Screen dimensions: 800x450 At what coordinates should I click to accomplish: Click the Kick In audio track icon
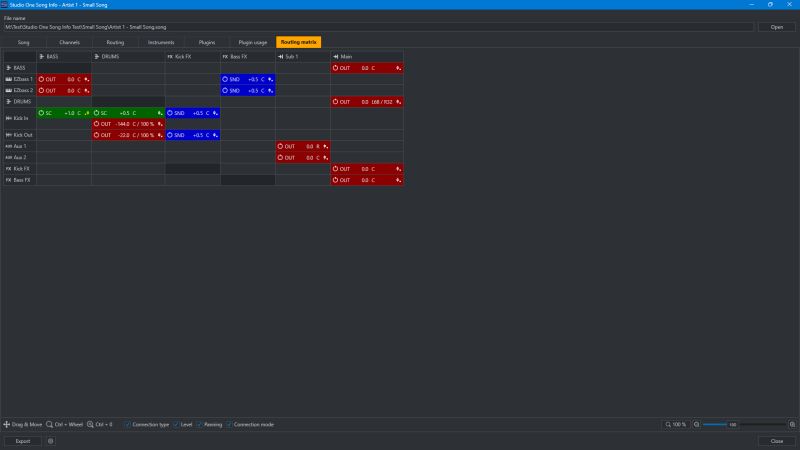(x=9, y=118)
